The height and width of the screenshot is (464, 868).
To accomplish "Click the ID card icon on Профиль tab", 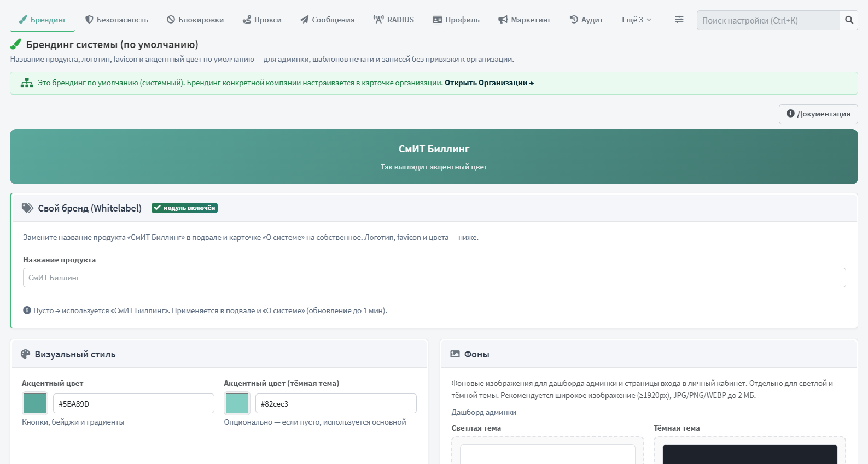I will tap(438, 20).
